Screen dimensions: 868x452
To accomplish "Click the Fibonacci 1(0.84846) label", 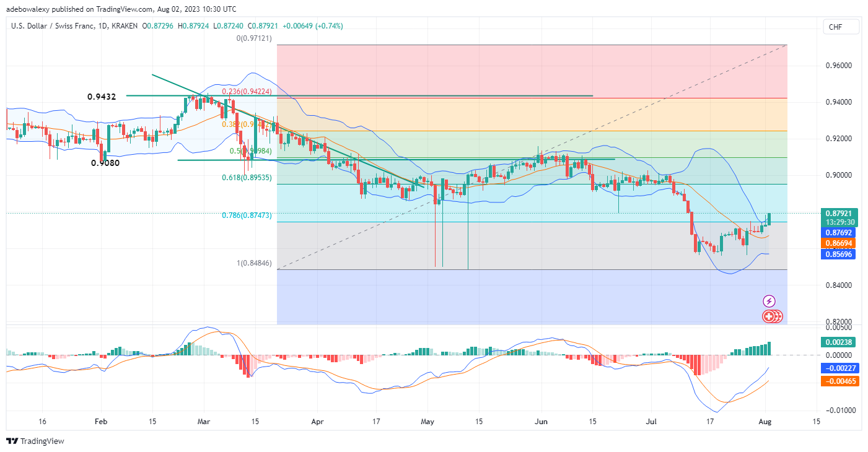I will point(255,263).
